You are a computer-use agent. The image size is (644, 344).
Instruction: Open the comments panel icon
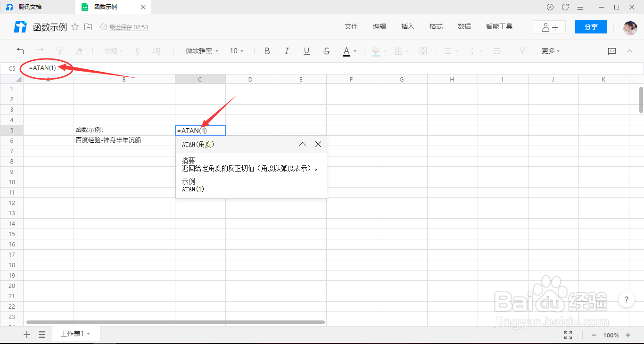[x=612, y=51]
